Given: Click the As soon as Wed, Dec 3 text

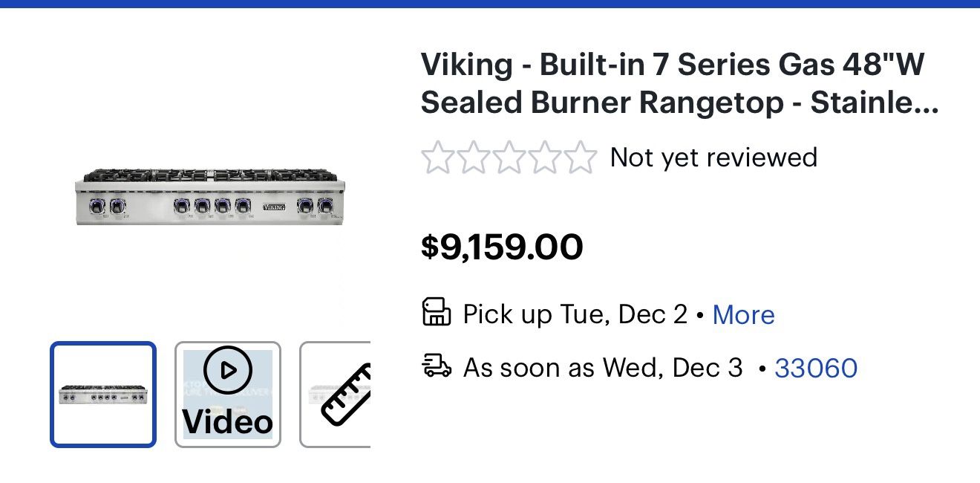Looking at the screenshot, I should [x=601, y=367].
